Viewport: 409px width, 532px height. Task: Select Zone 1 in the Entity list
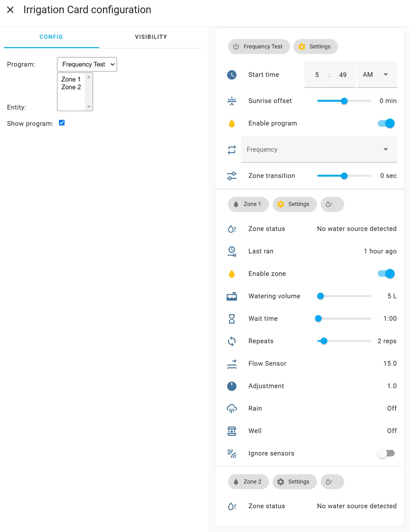tap(71, 79)
